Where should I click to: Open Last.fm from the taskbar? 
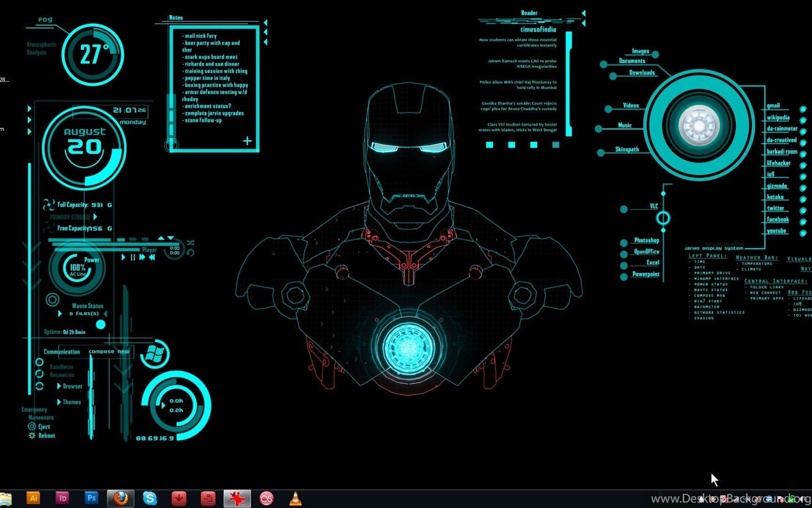(266, 498)
